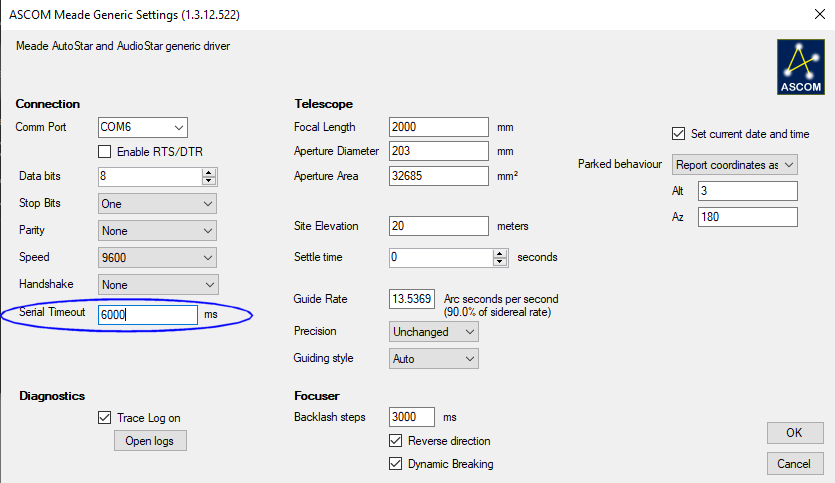Click the Telescope section heading
Screen dimensions: 835x483
pos(324,104)
